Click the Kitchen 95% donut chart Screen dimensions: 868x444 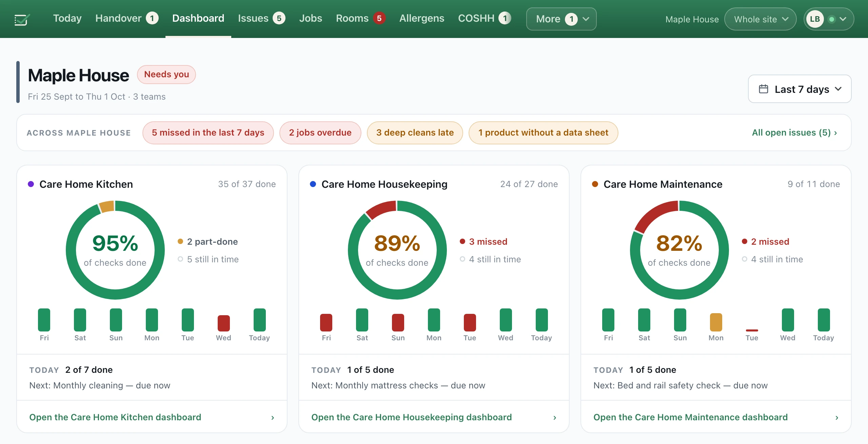tap(115, 250)
